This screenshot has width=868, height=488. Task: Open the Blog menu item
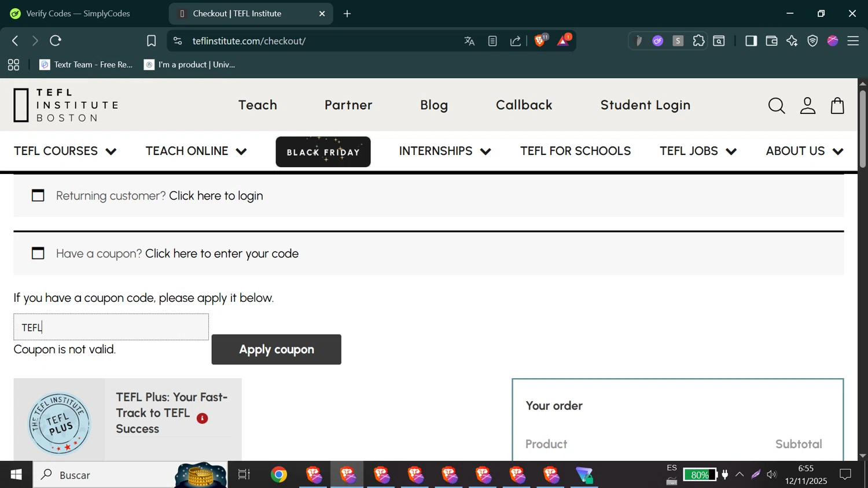[434, 105]
